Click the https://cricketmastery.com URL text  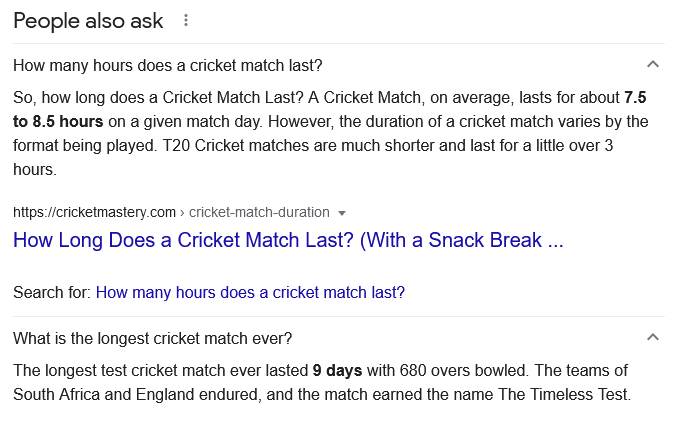(x=94, y=212)
